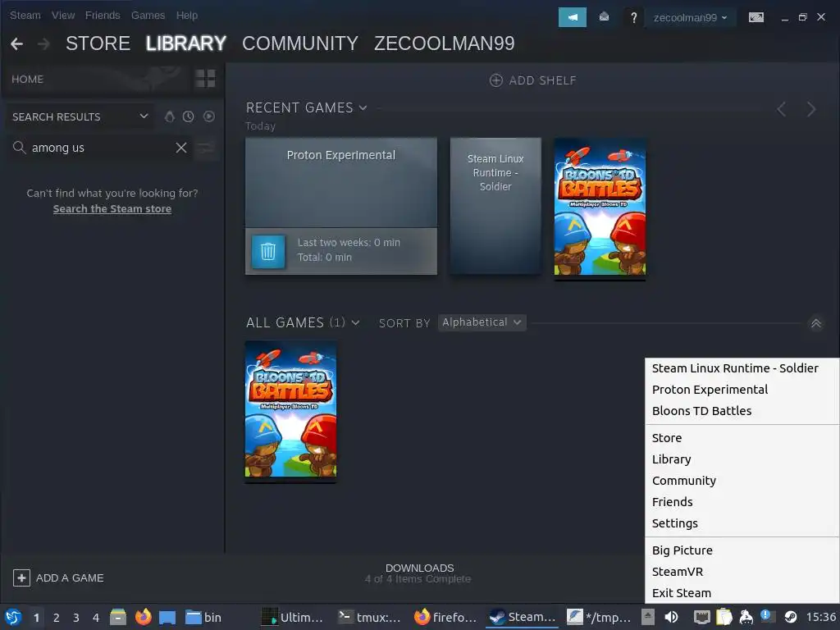Collapse the ALL GAMES shelf chevron
This screenshot has height=630, width=840.
coord(815,323)
